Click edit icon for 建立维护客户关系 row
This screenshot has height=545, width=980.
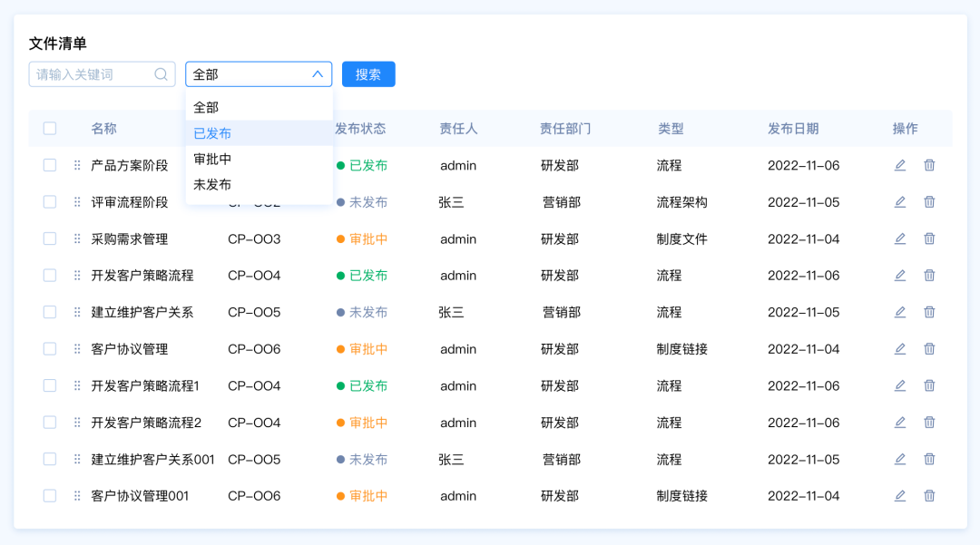(900, 312)
